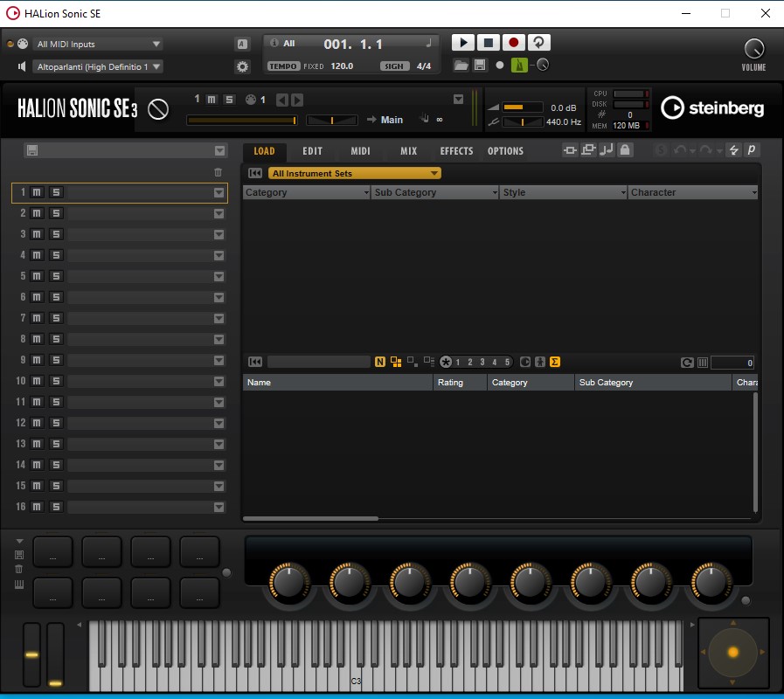Image resolution: width=784 pixels, height=699 pixels.
Task: Stop playback with the Stop button
Action: click(x=488, y=43)
